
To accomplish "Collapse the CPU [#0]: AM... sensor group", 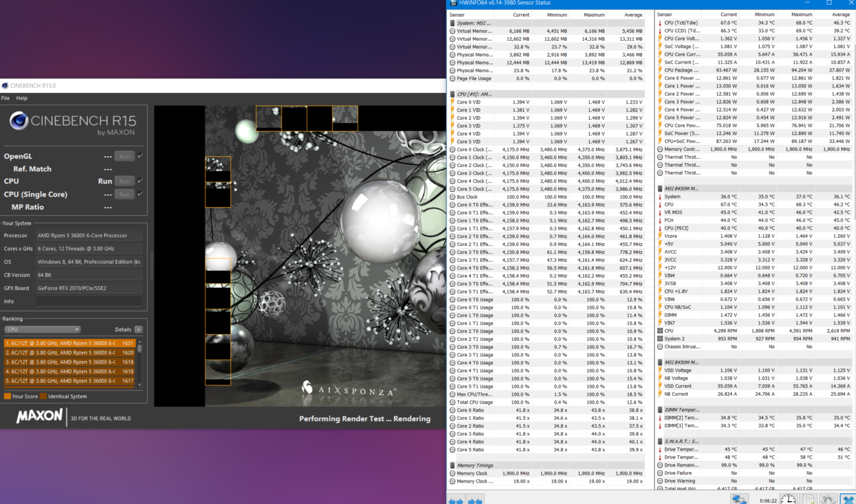I will tap(452, 94).
